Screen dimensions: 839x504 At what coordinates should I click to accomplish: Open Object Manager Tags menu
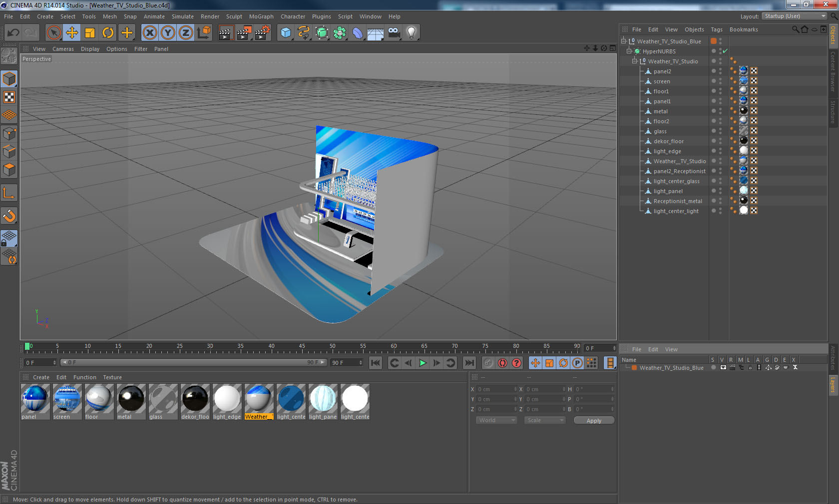[717, 29]
